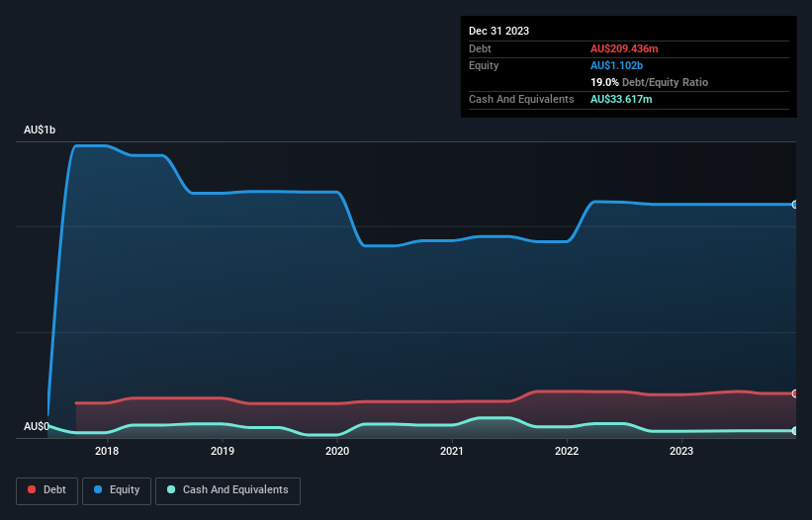Image resolution: width=812 pixels, height=520 pixels.
Task: Click the Dec 31 2023 tooltip date
Action: (x=498, y=31)
